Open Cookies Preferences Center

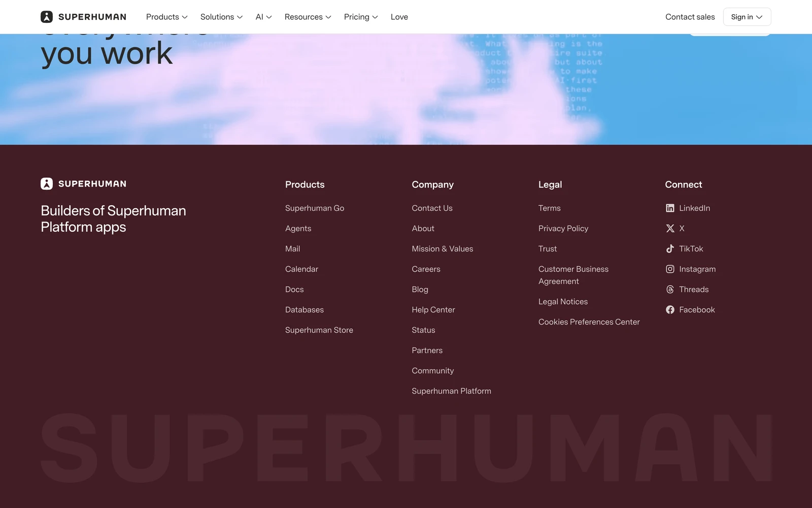[589, 322]
